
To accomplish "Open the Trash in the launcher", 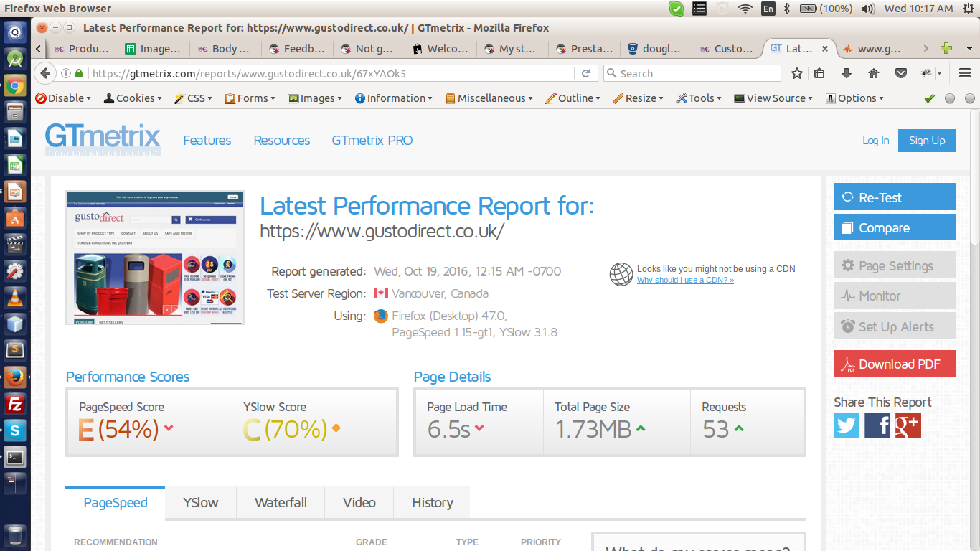I will [x=15, y=535].
